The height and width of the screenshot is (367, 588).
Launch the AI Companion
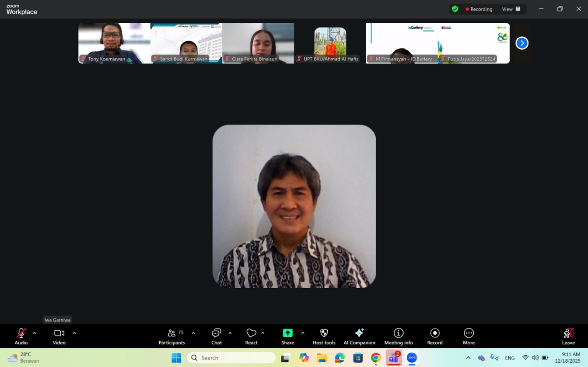coord(359,336)
